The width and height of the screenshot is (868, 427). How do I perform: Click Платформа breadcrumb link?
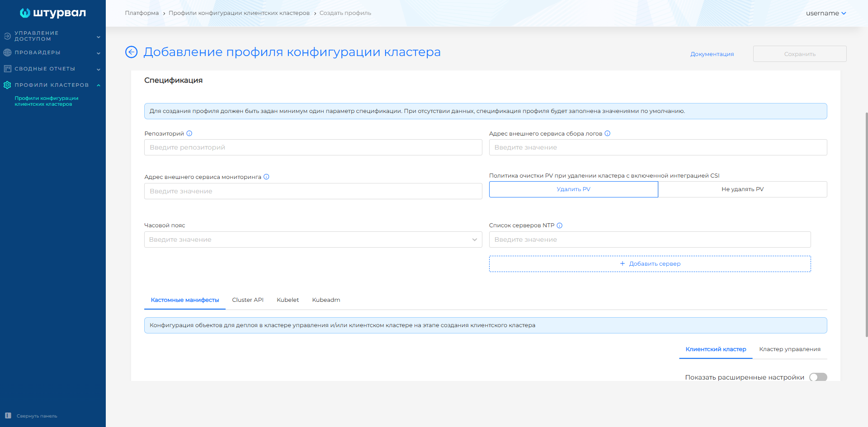click(142, 13)
